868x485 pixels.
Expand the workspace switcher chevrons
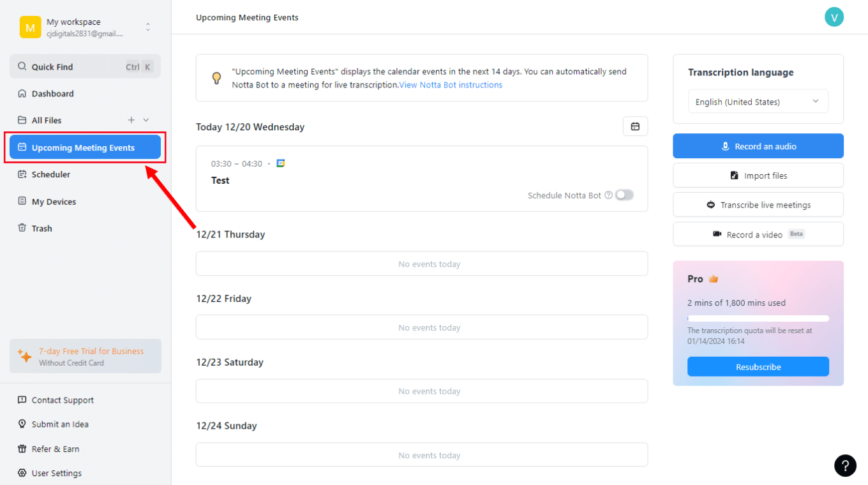coord(148,27)
